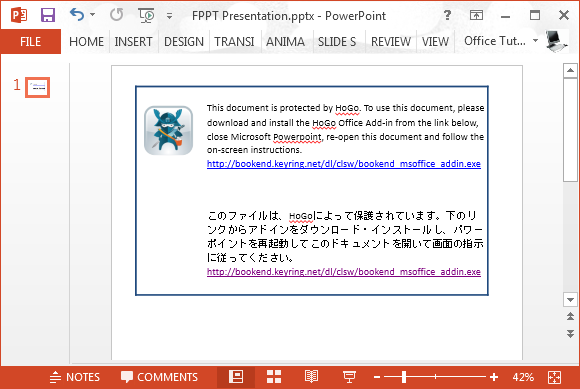Click the zoom slider handle
The height and width of the screenshot is (389, 580).
(x=404, y=377)
